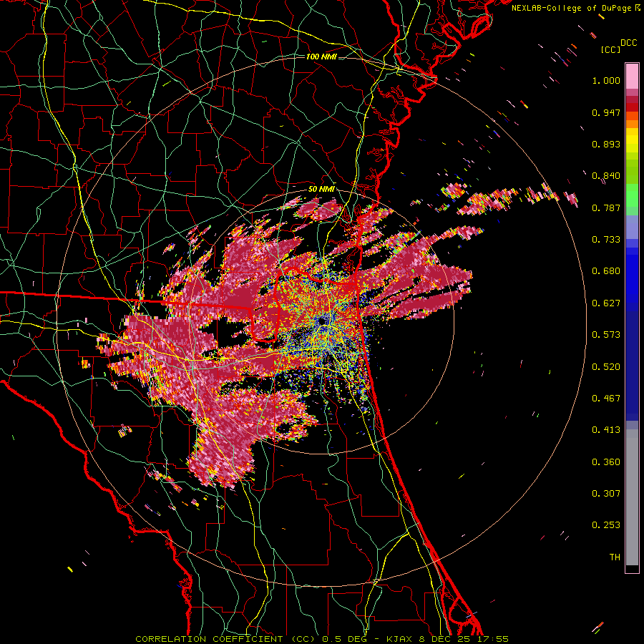644x644 pixels.
Task: Click the 0.360 scale value
Action: pos(606,462)
